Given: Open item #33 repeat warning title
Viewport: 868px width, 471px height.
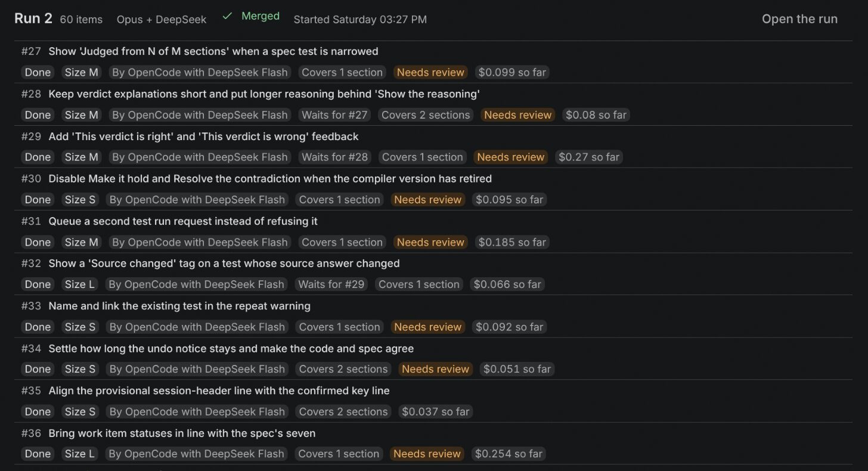Looking at the screenshot, I should click(179, 306).
